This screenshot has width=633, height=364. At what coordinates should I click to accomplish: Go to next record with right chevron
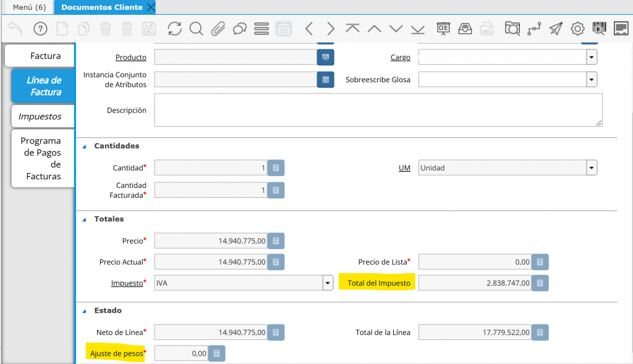331,28
